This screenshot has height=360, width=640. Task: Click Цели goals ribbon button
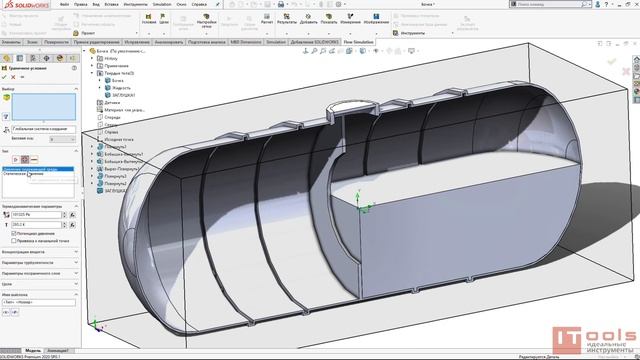click(164, 19)
